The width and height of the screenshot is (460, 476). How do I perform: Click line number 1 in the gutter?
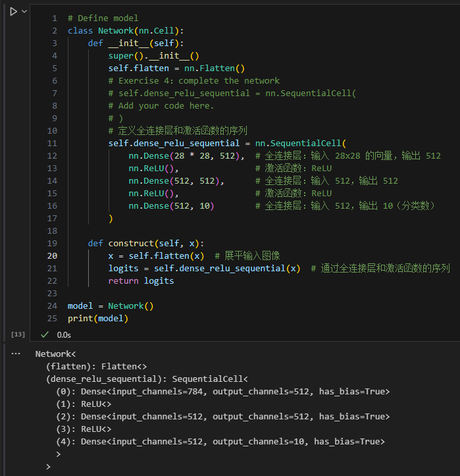[x=55, y=18]
